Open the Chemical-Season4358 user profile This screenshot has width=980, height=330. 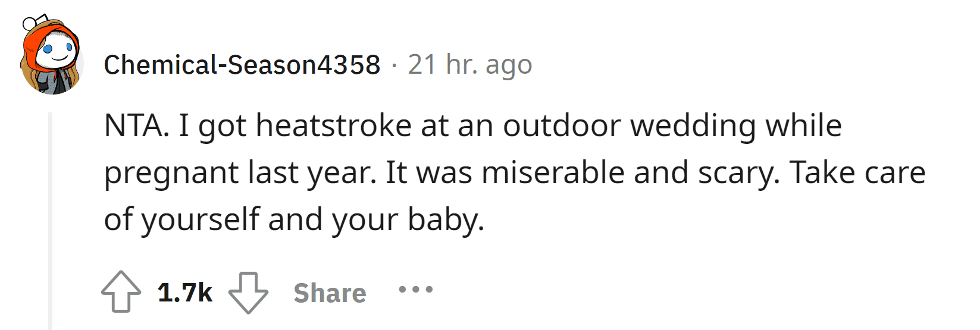point(242,64)
